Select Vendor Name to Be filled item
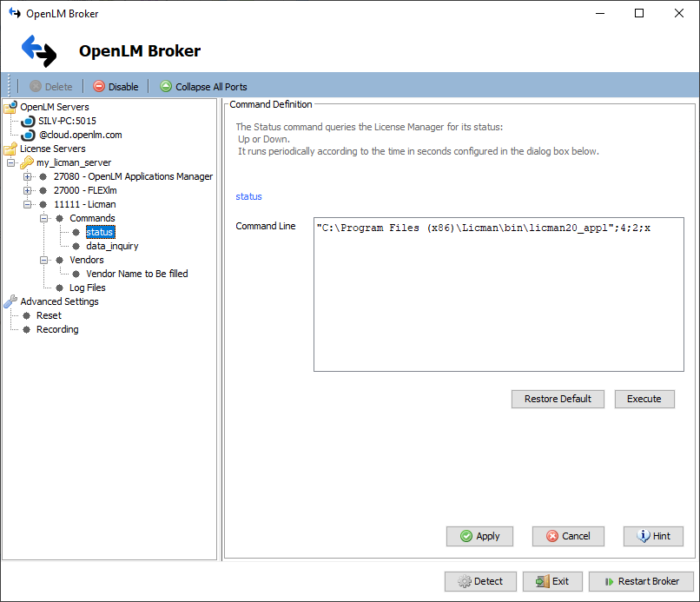The width and height of the screenshot is (700, 602). (x=136, y=274)
